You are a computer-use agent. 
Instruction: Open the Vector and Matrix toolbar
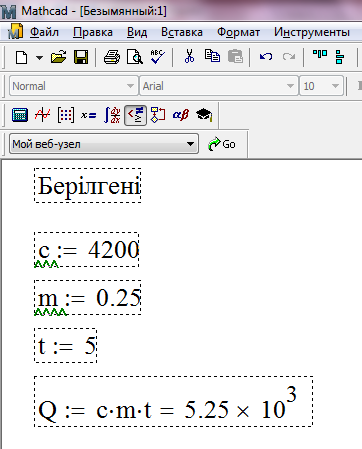[66, 115]
